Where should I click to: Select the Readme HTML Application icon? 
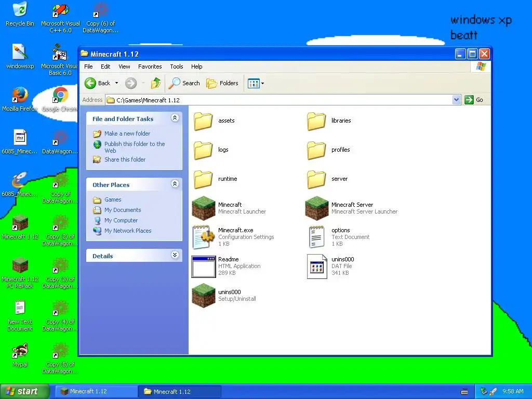click(x=204, y=267)
